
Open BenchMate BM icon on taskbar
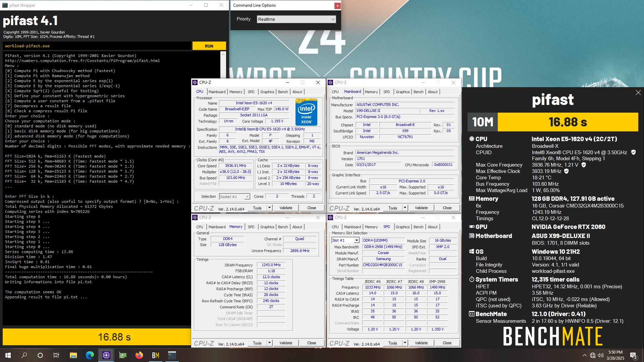pyautogui.click(x=155, y=355)
